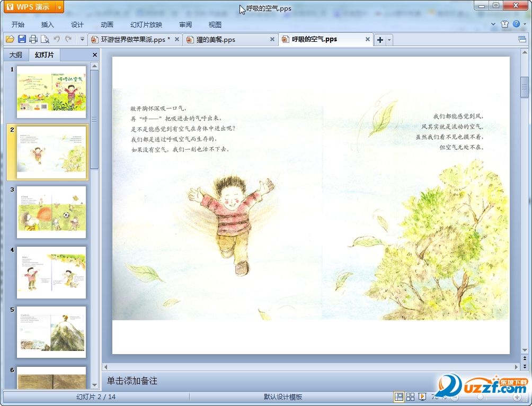Open the skin shirt icon
Screen dimensions: 532x406
(x=504, y=24)
